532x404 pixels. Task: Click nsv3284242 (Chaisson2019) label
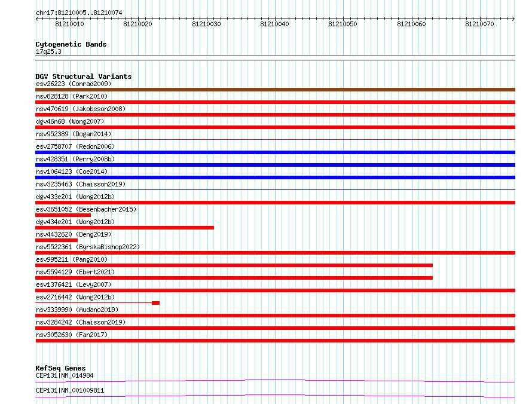coord(81,322)
